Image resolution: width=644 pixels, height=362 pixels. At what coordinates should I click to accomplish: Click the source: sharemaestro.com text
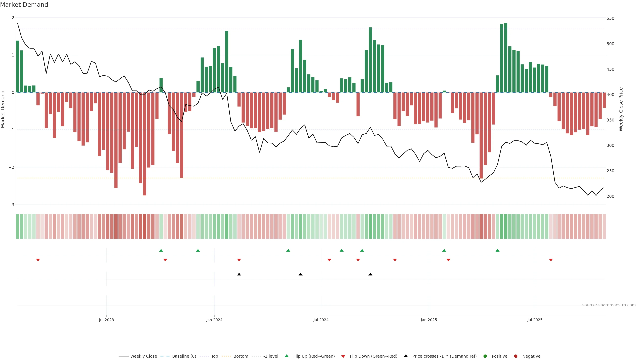[609, 305]
